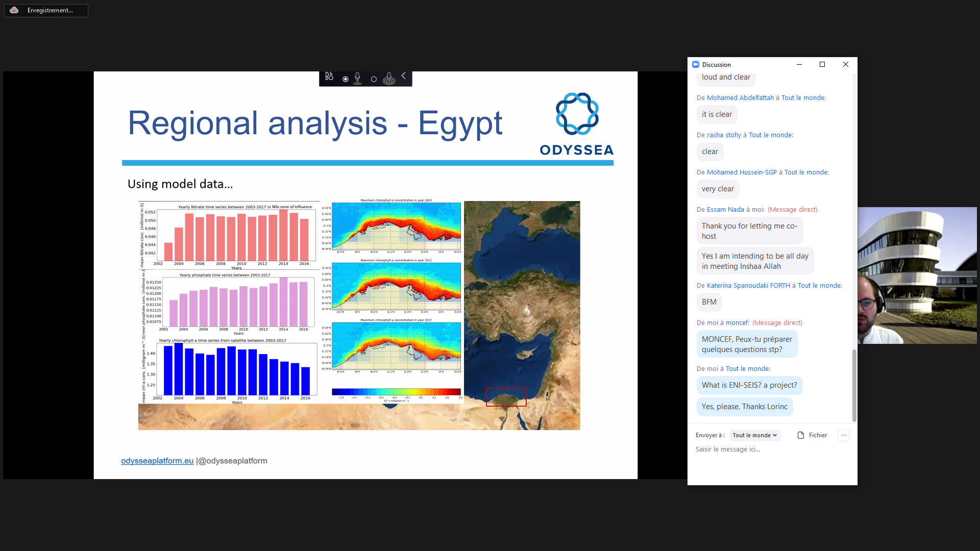Click the chat scrollbar thumb

(x=854, y=385)
